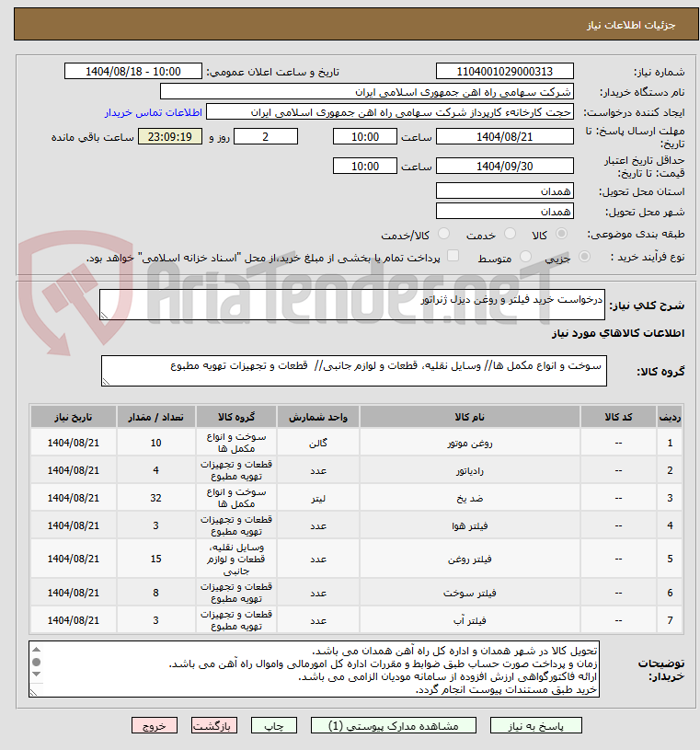Click the استان محل تحویل field
This screenshot has width=700, height=750.
pos(504,190)
